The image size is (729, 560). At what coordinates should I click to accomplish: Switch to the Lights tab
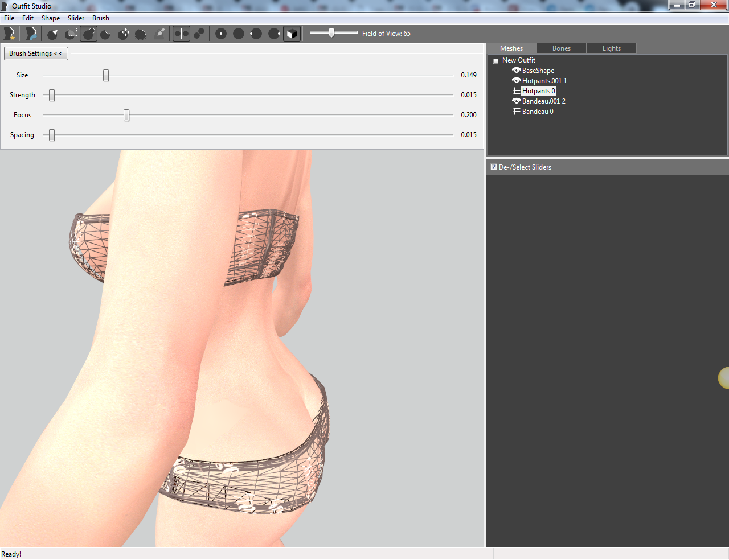click(612, 48)
